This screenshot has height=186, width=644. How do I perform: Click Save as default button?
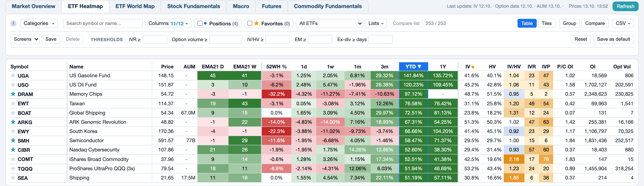tap(613, 39)
